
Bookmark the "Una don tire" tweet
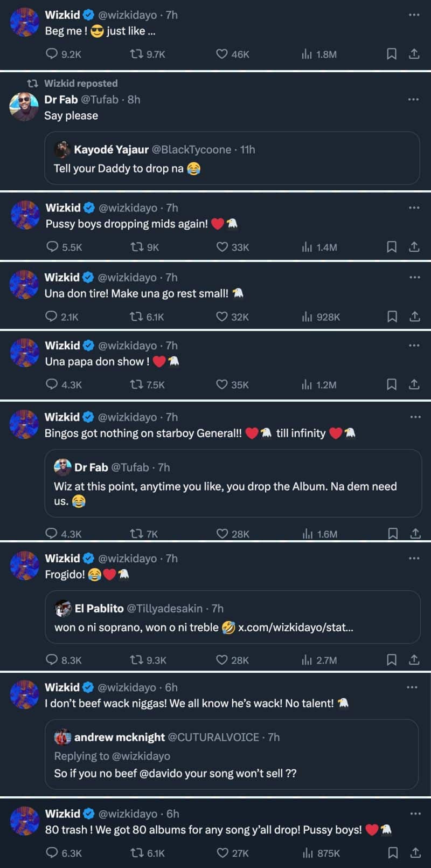click(x=392, y=316)
